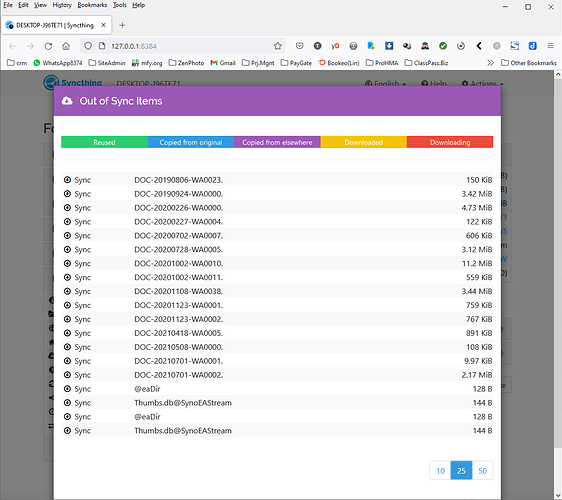Click the sync icon for DOC-20210701-WA0002
The height and width of the screenshot is (500, 562).
(x=67, y=375)
